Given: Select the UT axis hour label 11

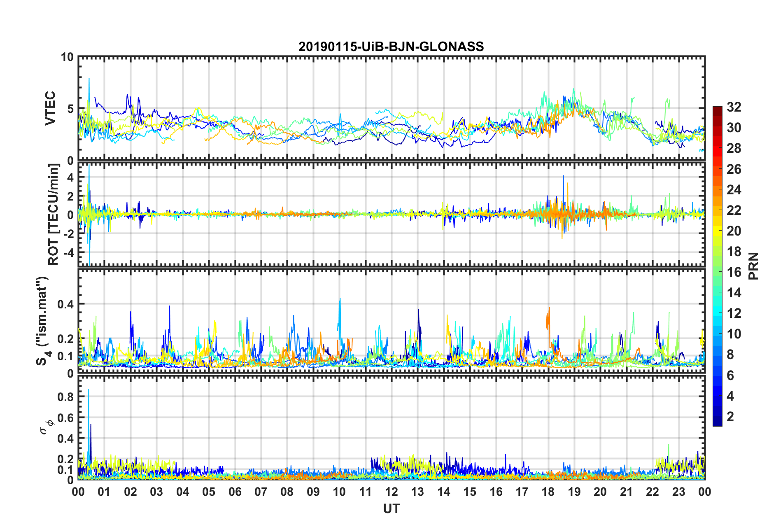Looking at the screenshot, I should (366, 492).
